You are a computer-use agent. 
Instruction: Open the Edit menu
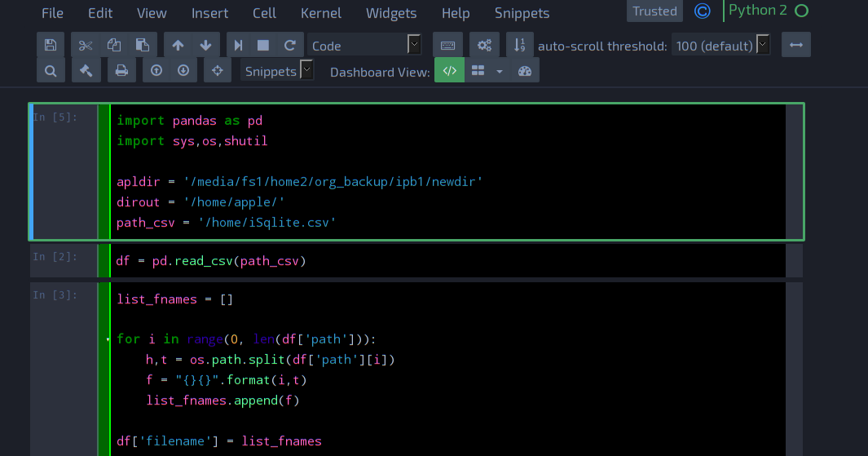tap(100, 13)
